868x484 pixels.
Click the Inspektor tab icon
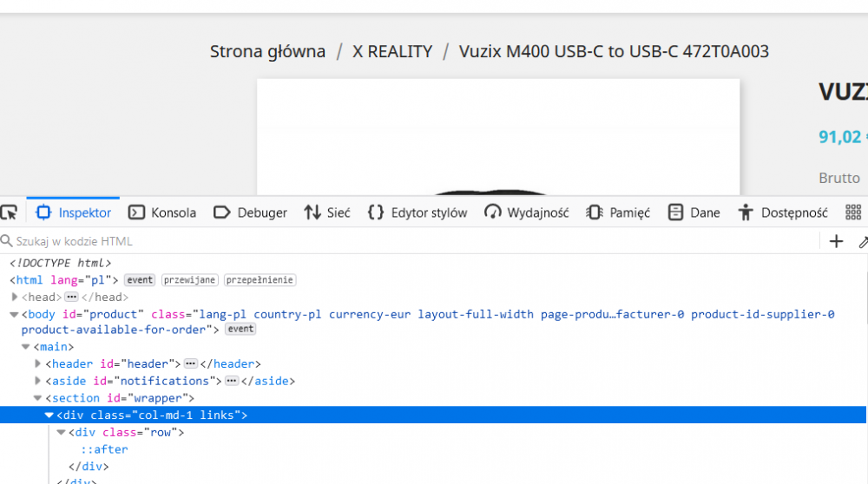(43, 213)
